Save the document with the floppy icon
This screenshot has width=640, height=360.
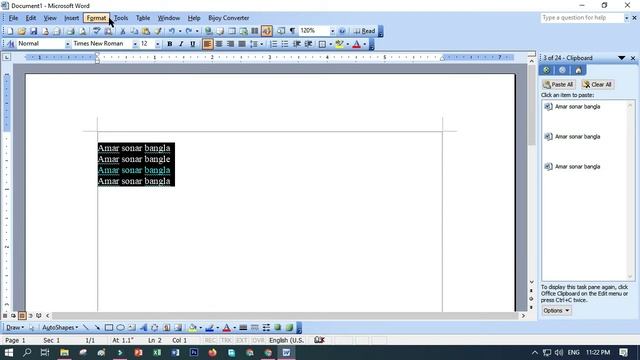point(33,31)
